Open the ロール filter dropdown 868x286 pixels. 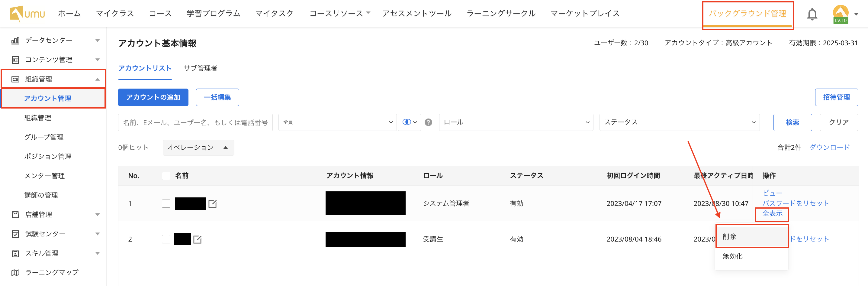click(516, 122)
